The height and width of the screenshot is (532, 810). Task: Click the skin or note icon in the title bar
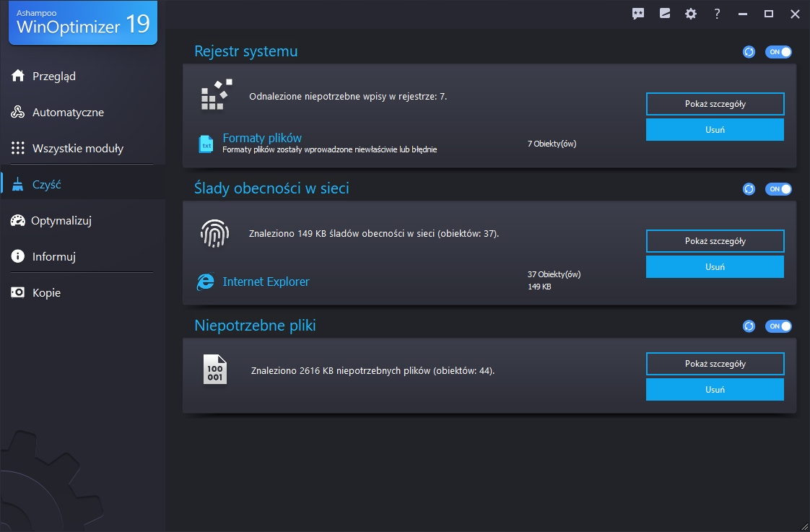coord(665,14)
